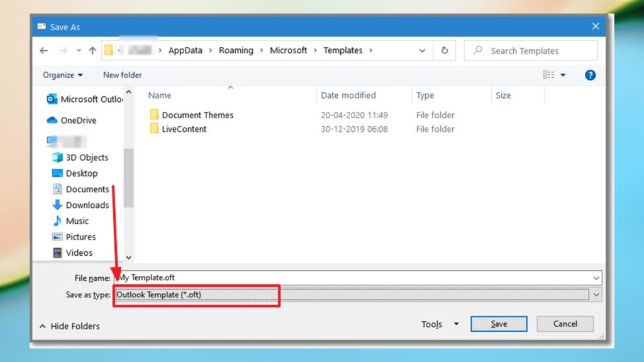This screenshot has width=644, height=362.
Task: Go back using the back arrow
Action: point(43,50)
